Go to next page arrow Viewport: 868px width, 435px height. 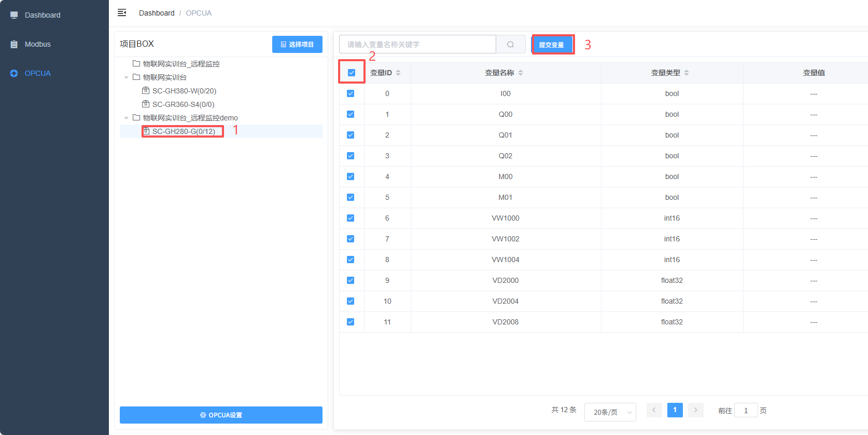point(695,410)
